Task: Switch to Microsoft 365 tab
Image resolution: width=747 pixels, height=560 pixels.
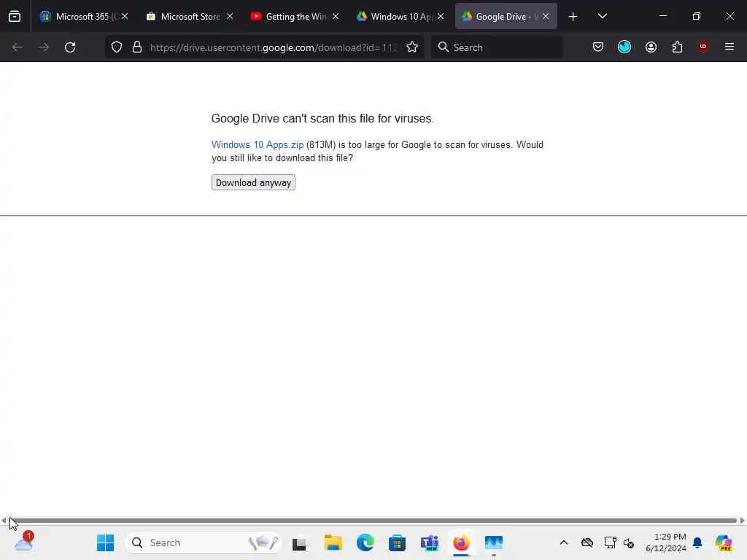Action: [x=80, y=17]
